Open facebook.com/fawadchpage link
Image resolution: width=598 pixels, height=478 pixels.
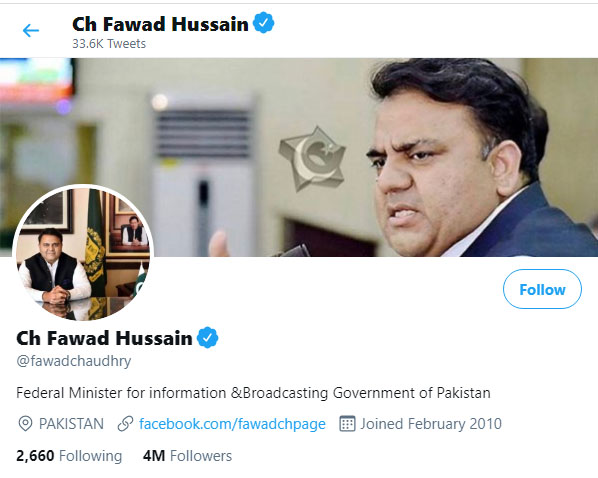[232, 424]
